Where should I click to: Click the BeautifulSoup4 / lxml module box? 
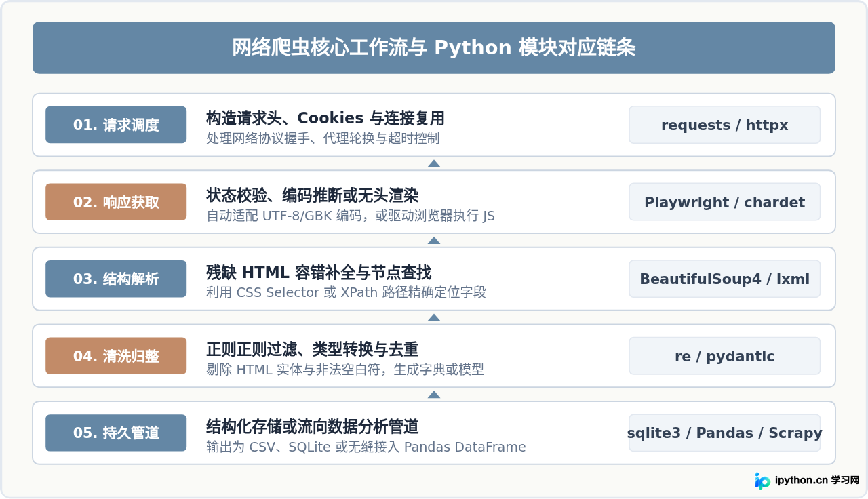pos(725,279)
